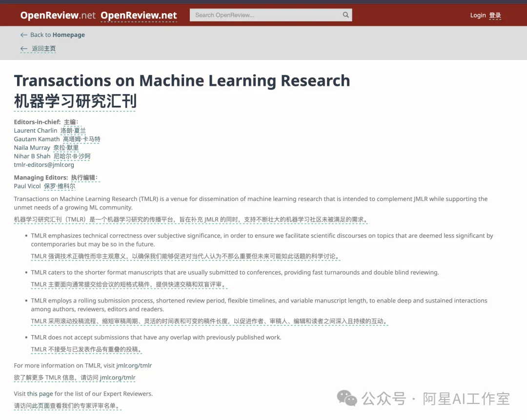This screenshot has height=420, width=527.
Task: Click the Chinese line TMLR 不接受与已发表作品有重叠的投稿
Action: pos(86,349)
